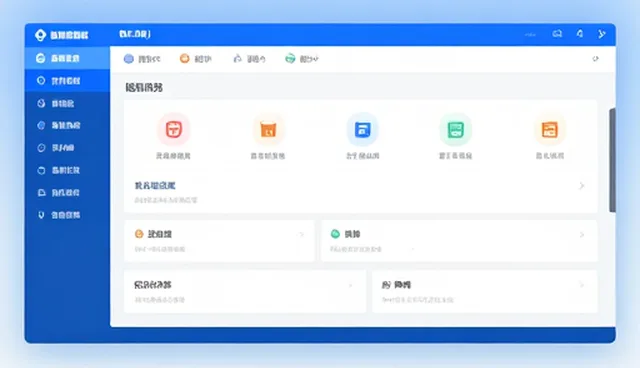640x368 pixels.
Task: Click the orange circle icon on the lower card
Action: pyautogui.click(x=139, y=234)
